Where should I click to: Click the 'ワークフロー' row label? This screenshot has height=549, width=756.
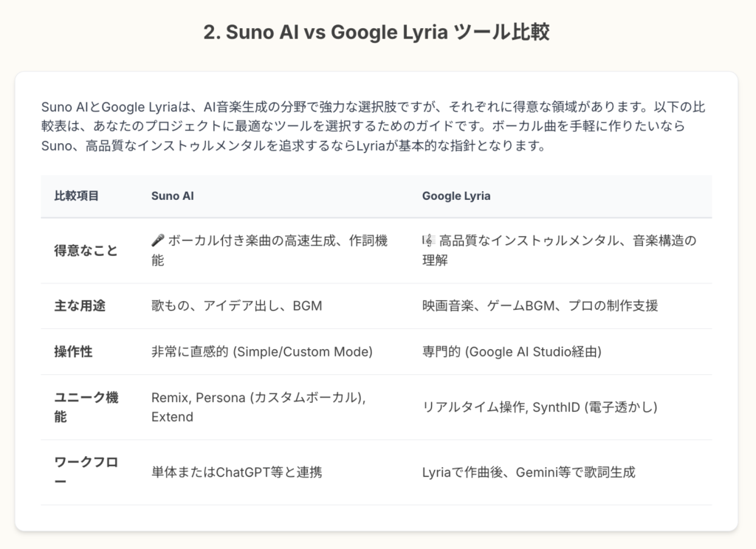86,472
